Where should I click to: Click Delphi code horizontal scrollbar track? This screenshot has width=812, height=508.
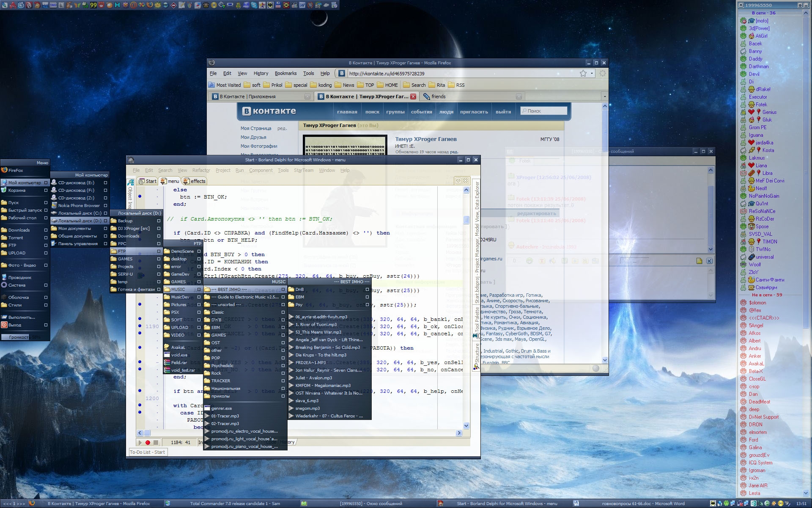300,433
